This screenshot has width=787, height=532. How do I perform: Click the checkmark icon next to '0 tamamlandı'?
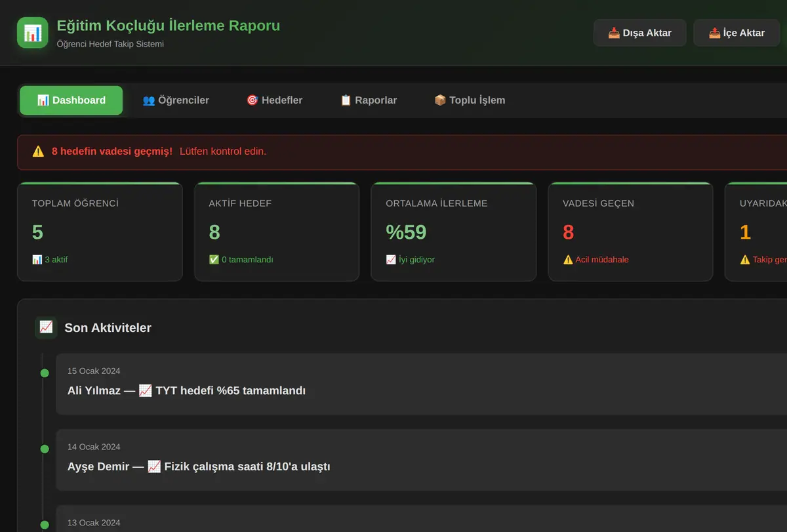point(214,260)
